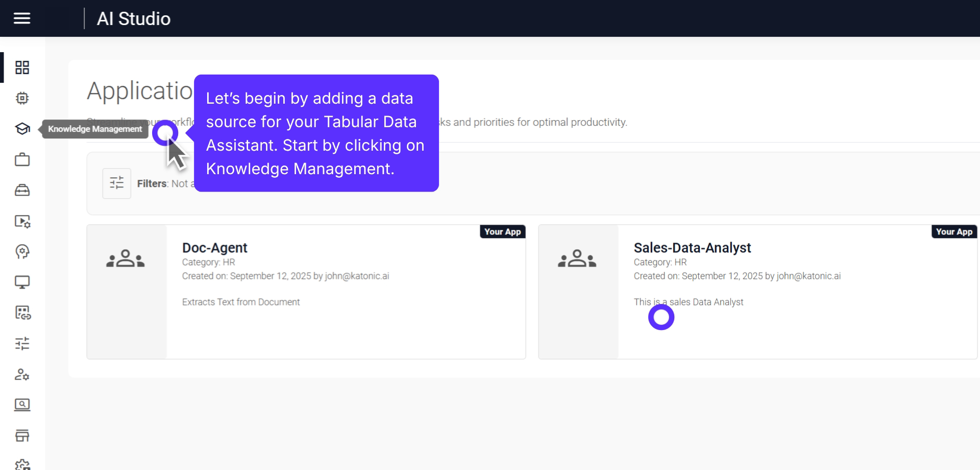Open the Sales-Data-Analyst application card
Screen dimensions: 980x470
pyautogui.click(x=758, y=291)
